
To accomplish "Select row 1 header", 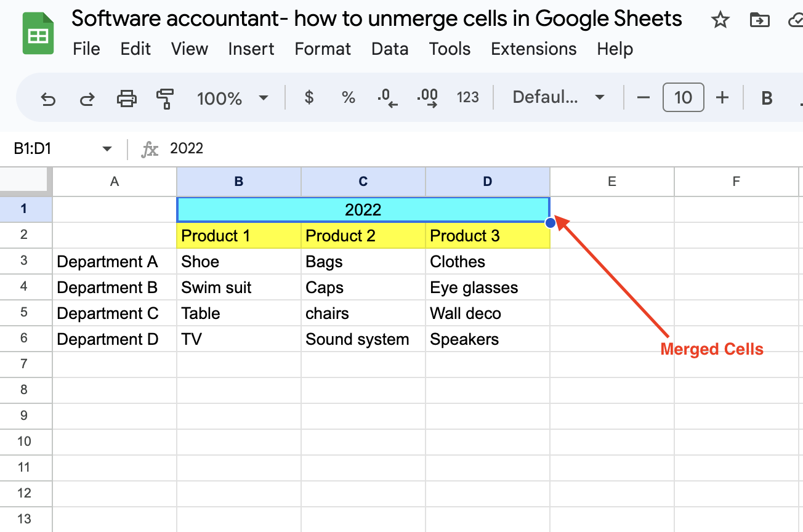I will (26, 209).
